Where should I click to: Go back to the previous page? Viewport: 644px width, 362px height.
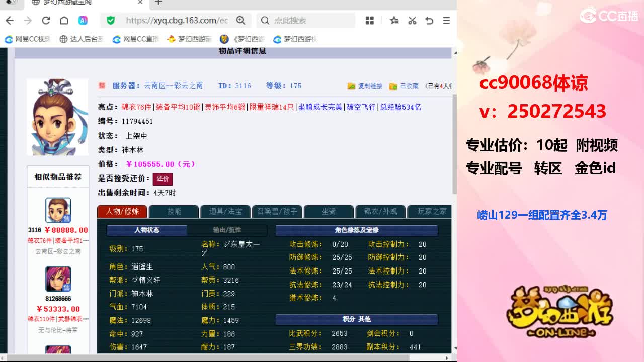tap(10, 21)
